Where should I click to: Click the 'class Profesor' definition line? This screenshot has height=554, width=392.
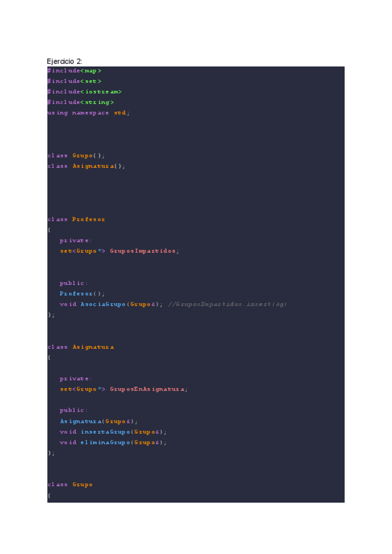click(76, 220)
